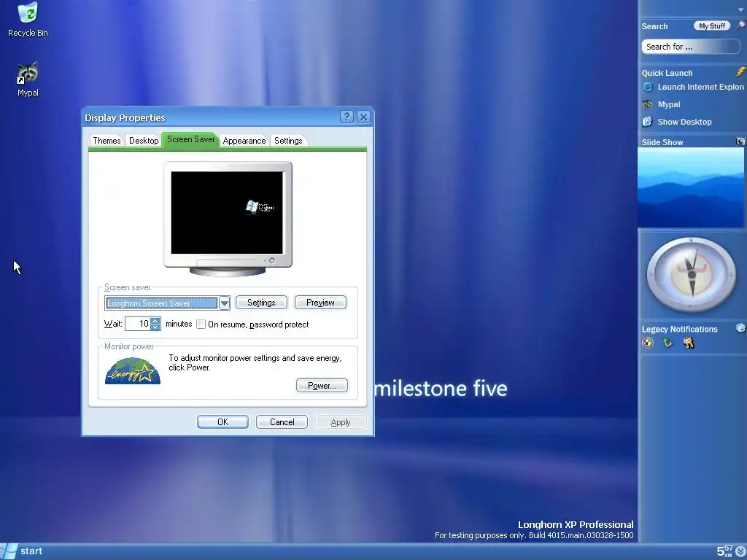Click the Slide Show mountain picture
Image resolution: width=747 pixels, height=560 pixels.
690,187
